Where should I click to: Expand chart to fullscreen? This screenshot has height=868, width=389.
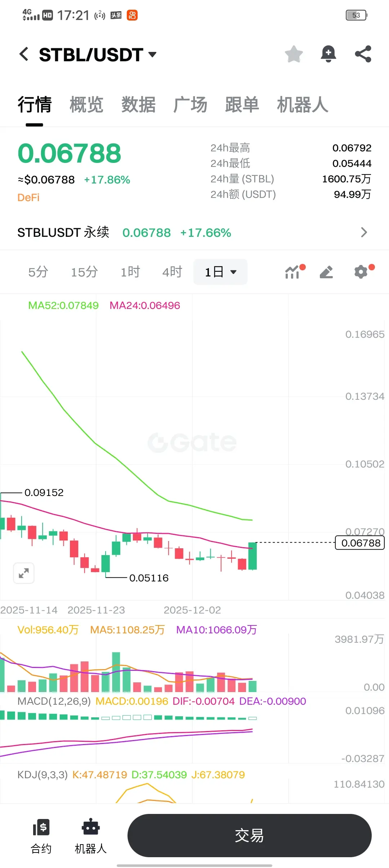pyautogui.click(x=24, y=573)
